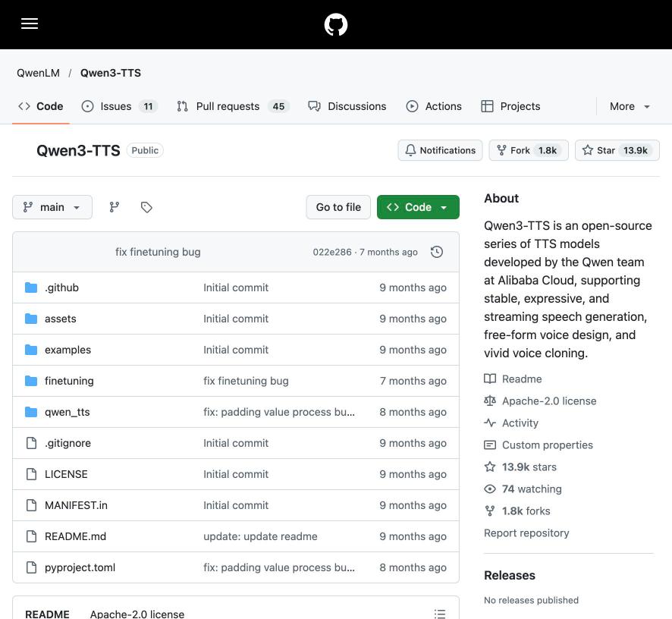Open the Apache-2.0 license link in About
The width and height of the screenshot is (672, 619).
click(x=549, y=401)
